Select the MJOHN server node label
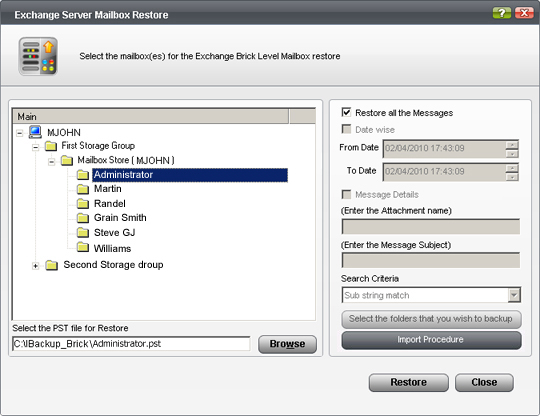This screenshot has height=416, width=540. pos(64,133)
